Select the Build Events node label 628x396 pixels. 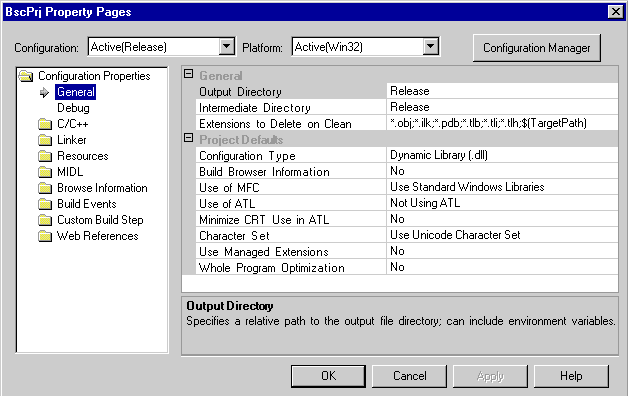click(x=87, y=204)
